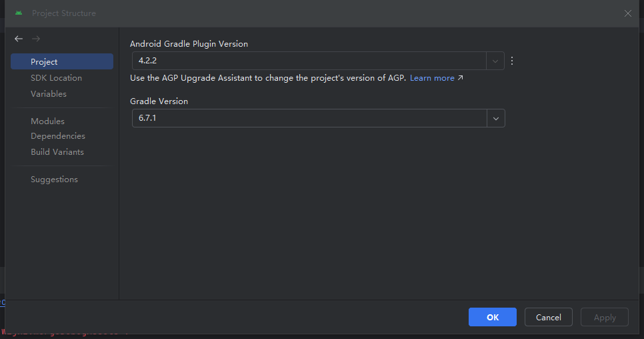Click the forward navigation arrow
Viewport: 644px width, 339px height.
(36, 39)
